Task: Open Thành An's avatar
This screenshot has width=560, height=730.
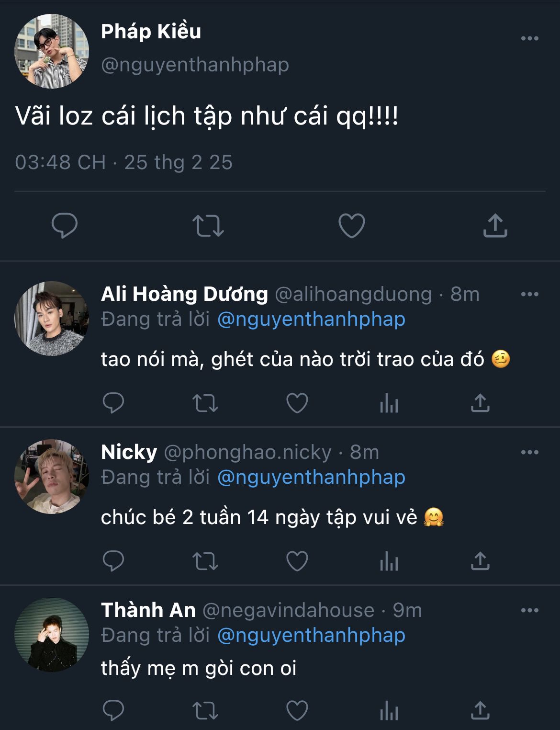Action: [52, 635]
